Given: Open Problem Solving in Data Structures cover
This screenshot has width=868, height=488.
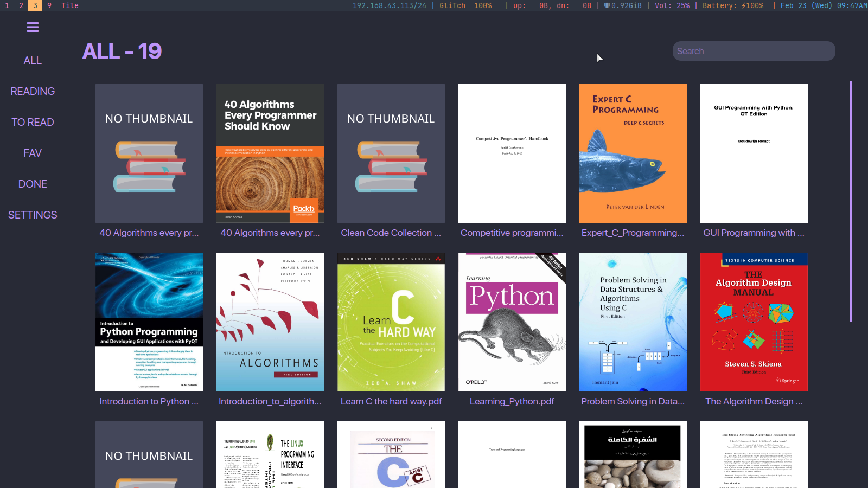Looking at the screenshot, I should pos(633,322).
